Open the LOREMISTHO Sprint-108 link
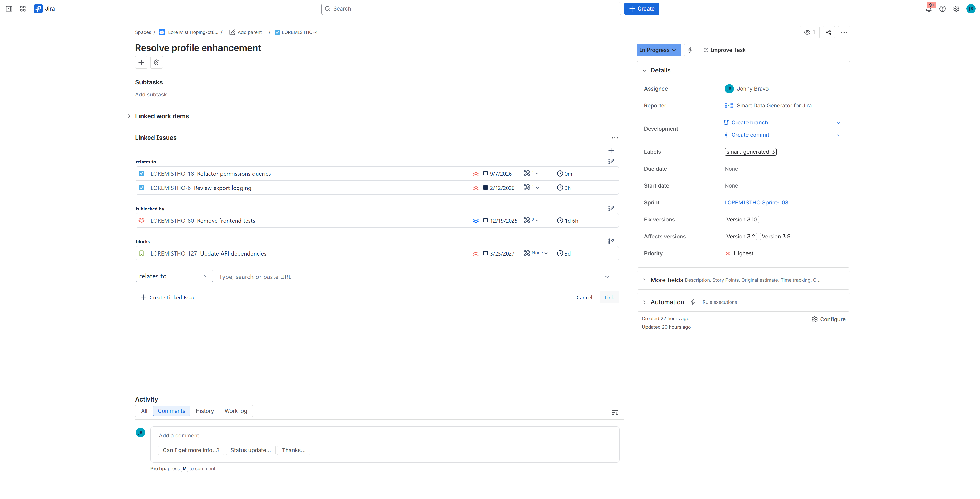 click(756, 202)
